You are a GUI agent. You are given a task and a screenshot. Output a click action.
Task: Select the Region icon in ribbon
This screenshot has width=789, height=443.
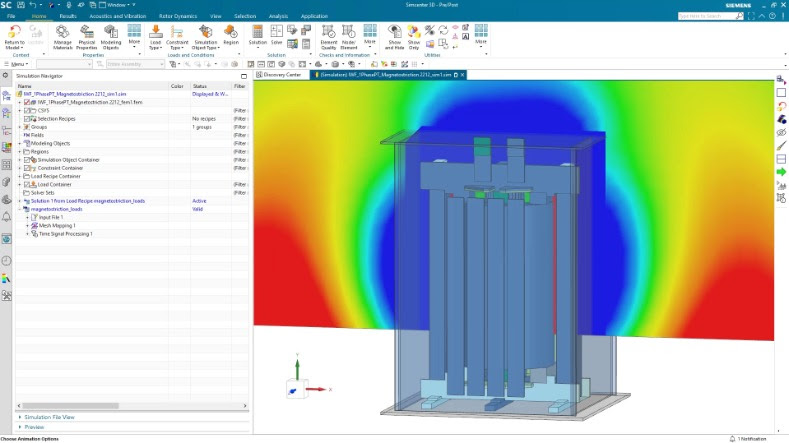231,35
